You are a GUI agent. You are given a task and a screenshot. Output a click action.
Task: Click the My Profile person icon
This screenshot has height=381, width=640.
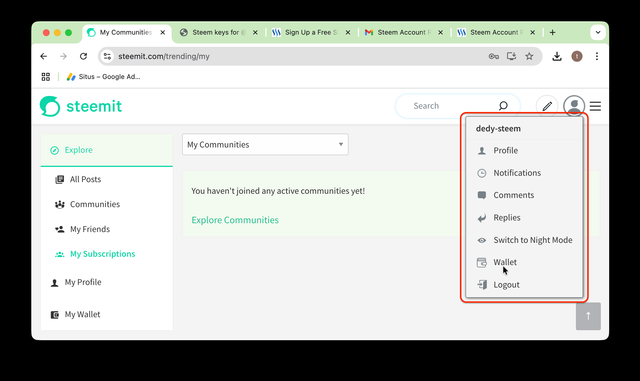tap(54, 283)
